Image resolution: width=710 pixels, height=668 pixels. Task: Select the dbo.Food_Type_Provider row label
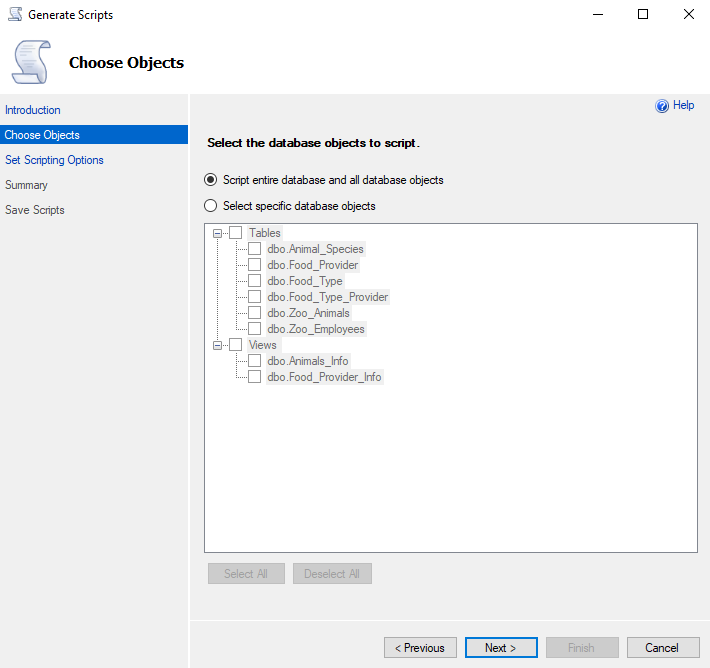click(328, 297)
